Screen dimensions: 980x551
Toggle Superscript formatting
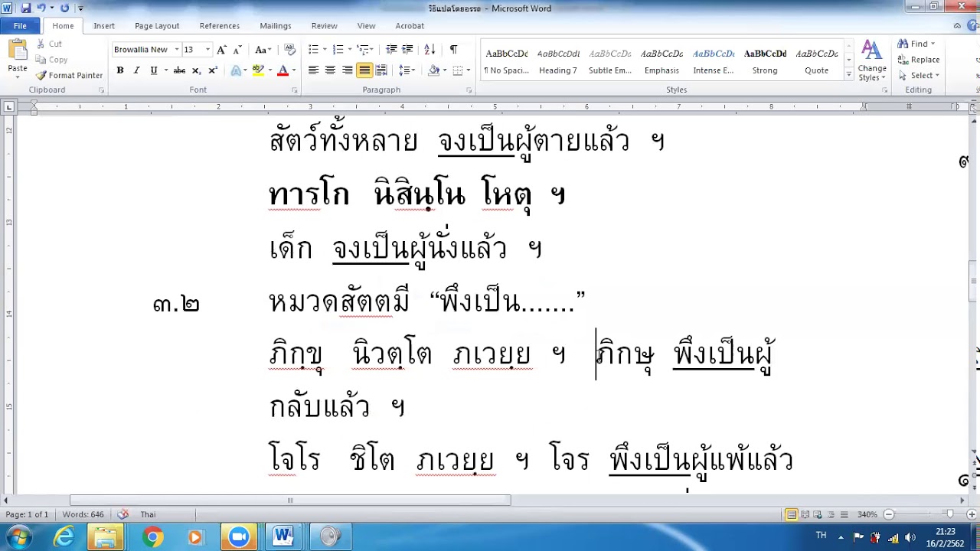coord(213,70)
